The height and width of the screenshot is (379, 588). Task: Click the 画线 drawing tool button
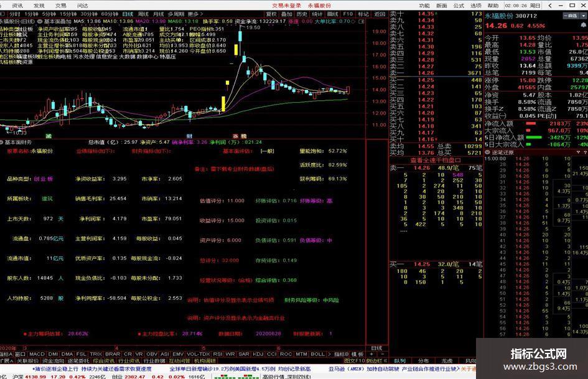pyautogui.click(x=333, y=14)
